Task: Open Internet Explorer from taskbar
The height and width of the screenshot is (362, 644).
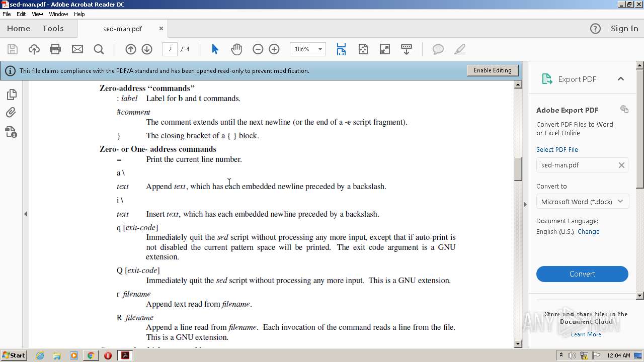Action: click(40, 355)
